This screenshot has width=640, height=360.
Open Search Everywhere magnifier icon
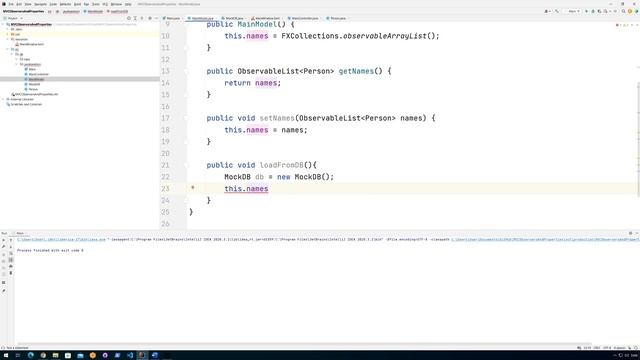pos(623,11)
